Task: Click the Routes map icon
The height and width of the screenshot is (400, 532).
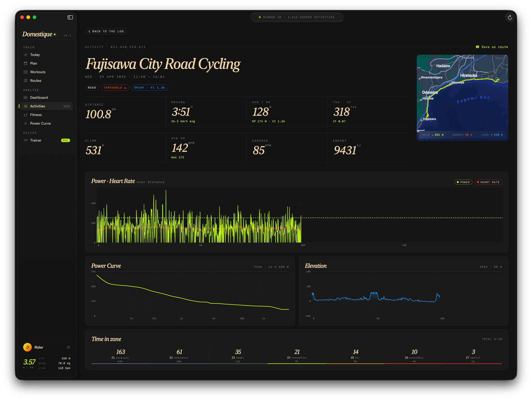Action: [26, 80]
